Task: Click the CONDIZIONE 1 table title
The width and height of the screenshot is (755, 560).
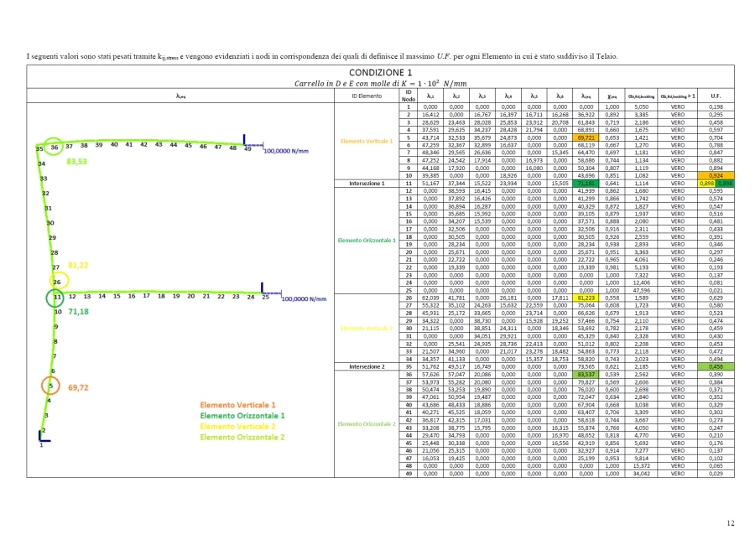Action: (x=378, y=73)
